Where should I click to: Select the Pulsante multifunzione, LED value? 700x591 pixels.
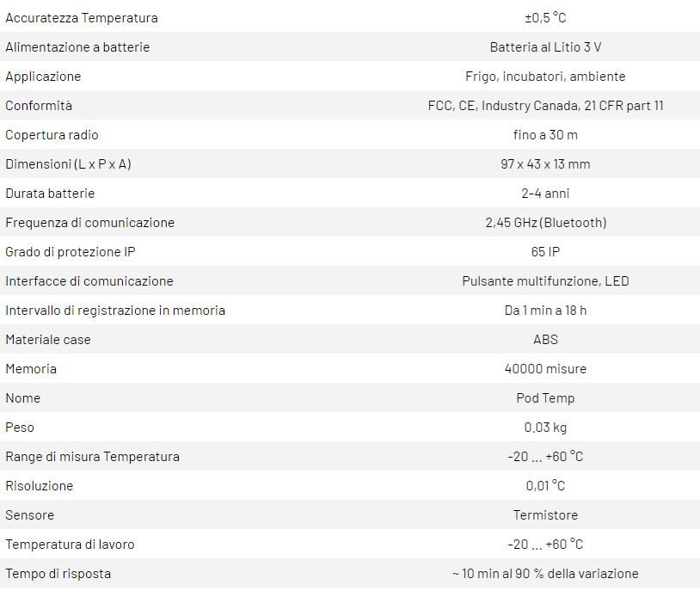click(545, 281)
